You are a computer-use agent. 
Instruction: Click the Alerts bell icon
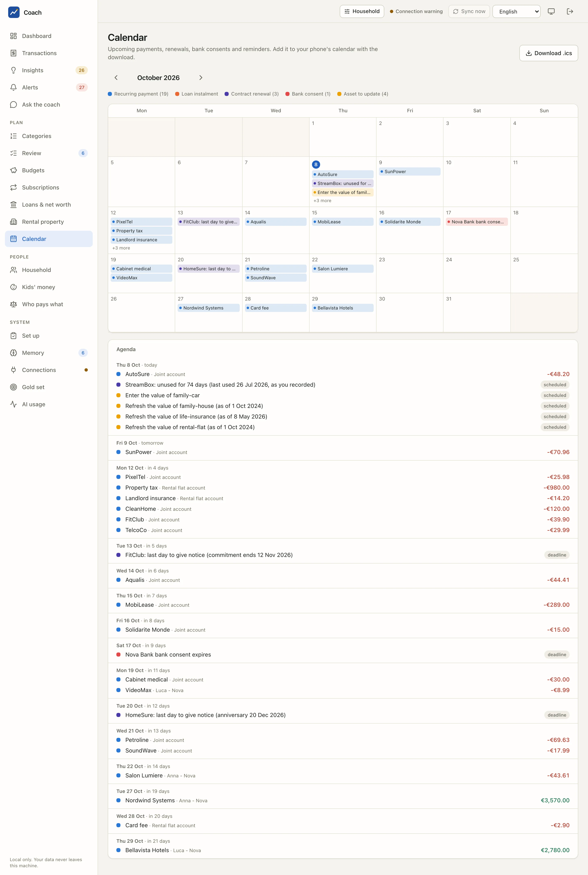pyautogui.click(x=13, y=87)
